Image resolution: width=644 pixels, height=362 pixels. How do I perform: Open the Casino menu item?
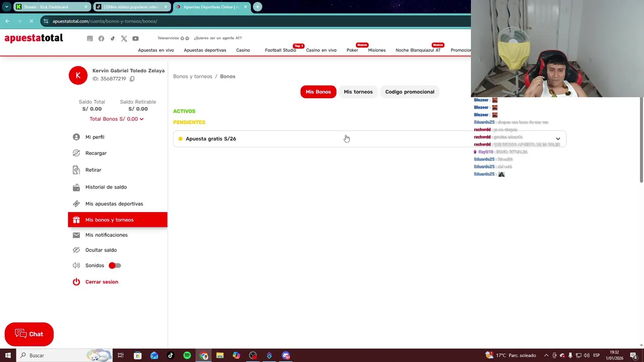243,50
